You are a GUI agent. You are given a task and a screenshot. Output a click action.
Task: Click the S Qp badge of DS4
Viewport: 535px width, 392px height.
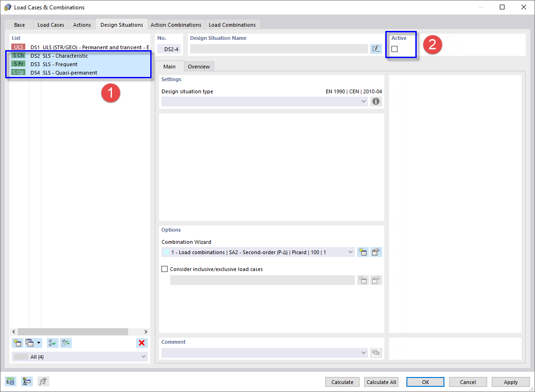[18, 73]
